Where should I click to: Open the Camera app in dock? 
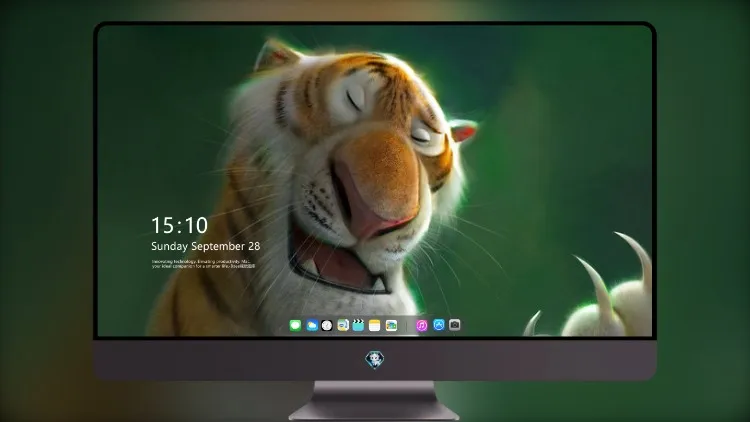(455, 325)
